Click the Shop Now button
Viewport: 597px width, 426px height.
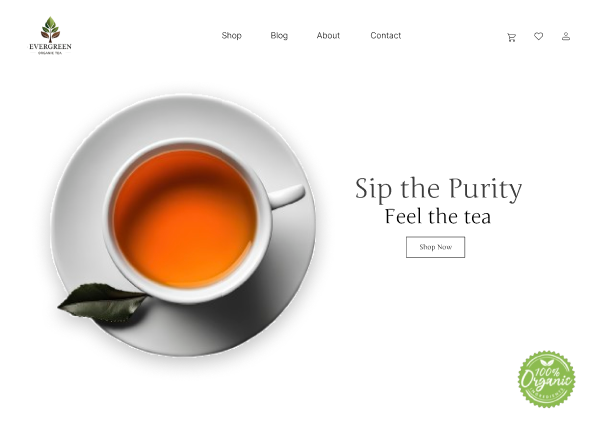point(436,247)
